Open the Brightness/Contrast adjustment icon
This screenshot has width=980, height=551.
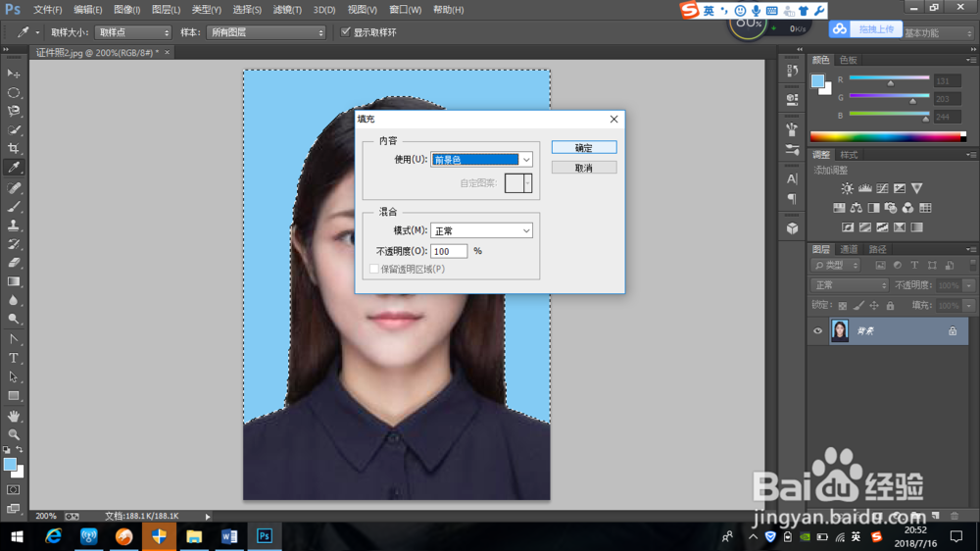click(847, 188)
